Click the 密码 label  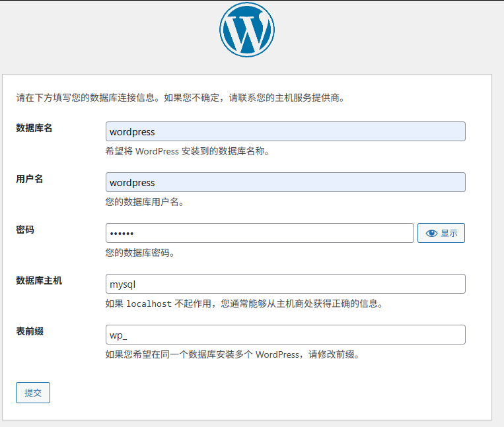click(x=25, y=230)
